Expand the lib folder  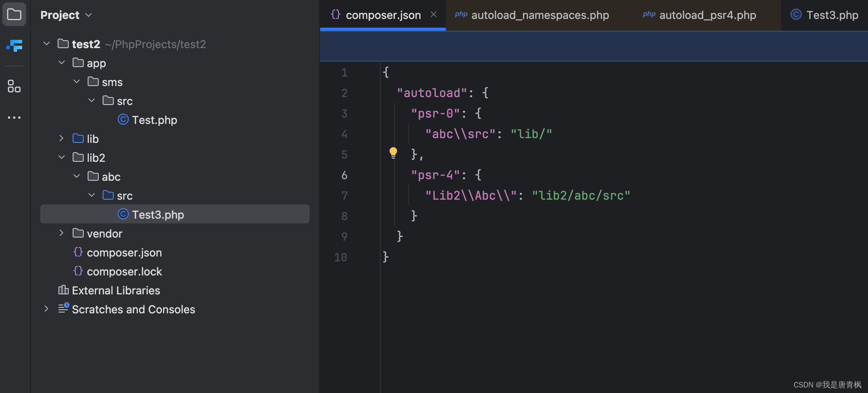pyautogui.click(x=62, y=138)
